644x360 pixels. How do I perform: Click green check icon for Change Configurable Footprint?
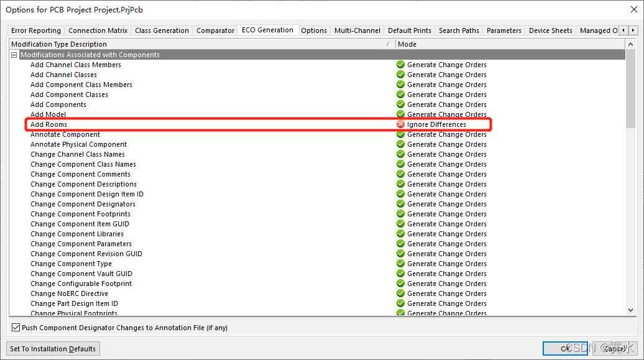pos(400,284)
